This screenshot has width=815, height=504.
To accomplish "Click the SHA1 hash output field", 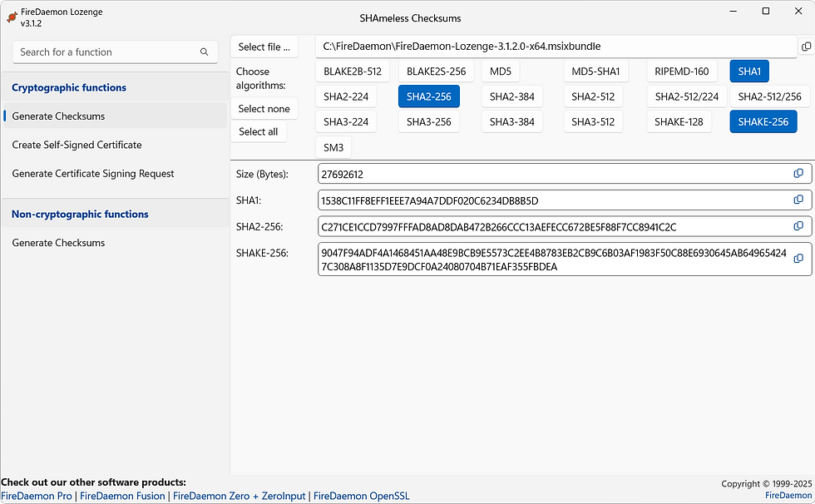I will pyautogui.click(x=565, y=200).
